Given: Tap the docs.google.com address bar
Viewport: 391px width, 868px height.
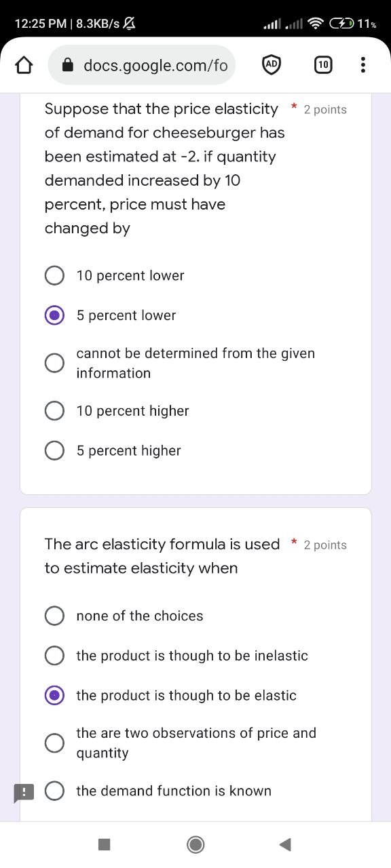Looking at the screenshot, I should 143,64.
